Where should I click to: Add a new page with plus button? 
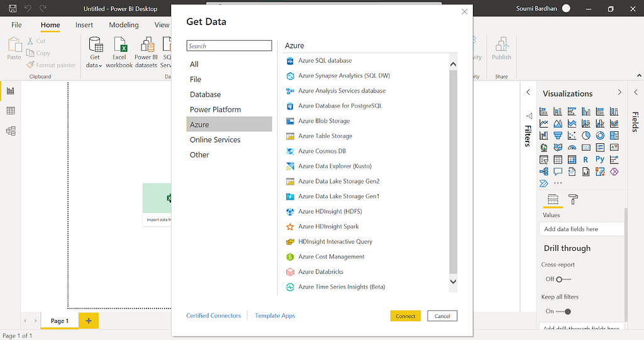89,321
